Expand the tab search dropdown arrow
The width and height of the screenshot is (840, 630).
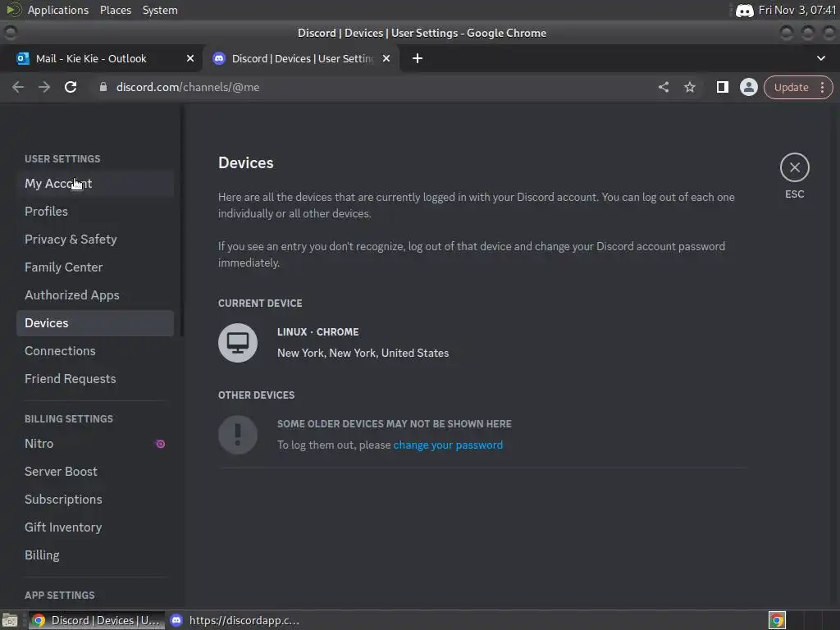click(x=820, y=58)
